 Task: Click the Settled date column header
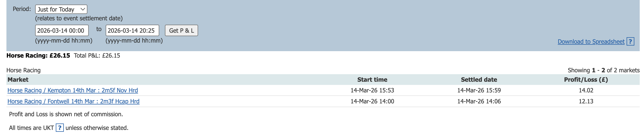tap(479, 80)
